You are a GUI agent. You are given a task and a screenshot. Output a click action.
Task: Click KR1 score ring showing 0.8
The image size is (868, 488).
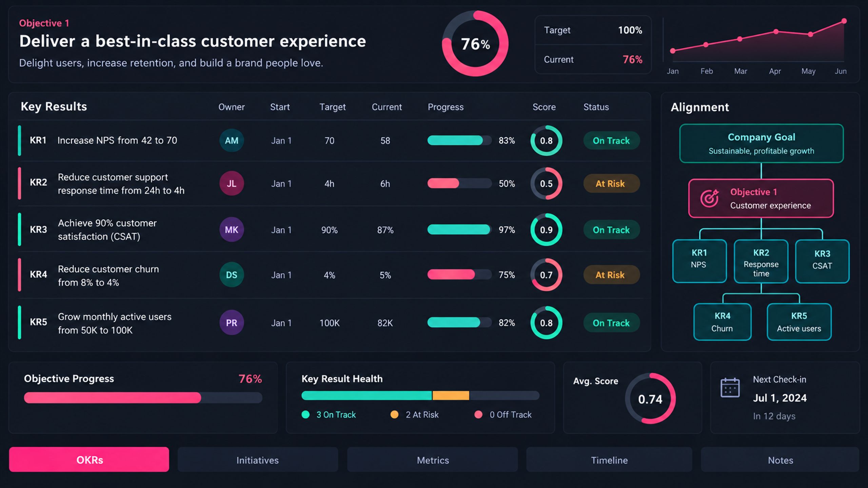(x=546, y=140)
